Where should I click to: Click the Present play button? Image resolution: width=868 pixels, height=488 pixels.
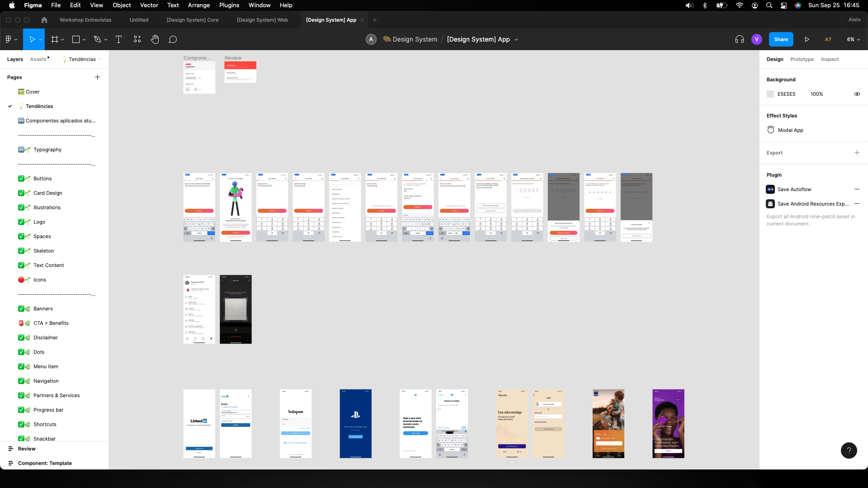(807, 39)
